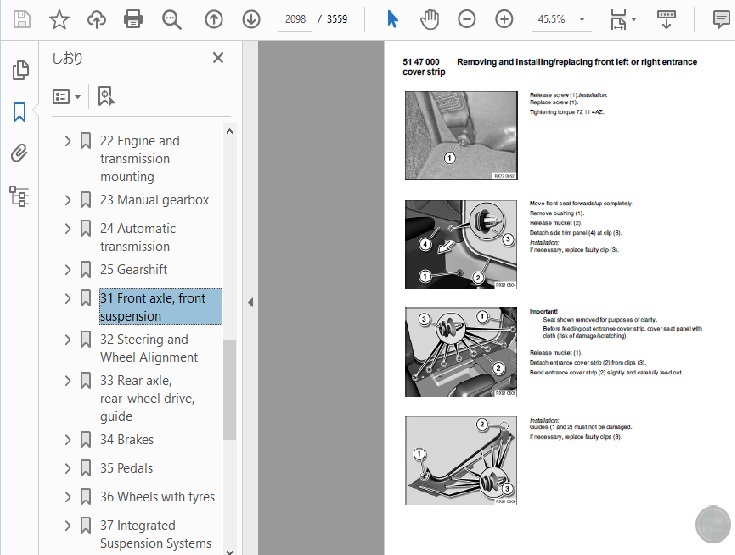
Task: Click the page number field showing 2098
Action: pos(295,19)
